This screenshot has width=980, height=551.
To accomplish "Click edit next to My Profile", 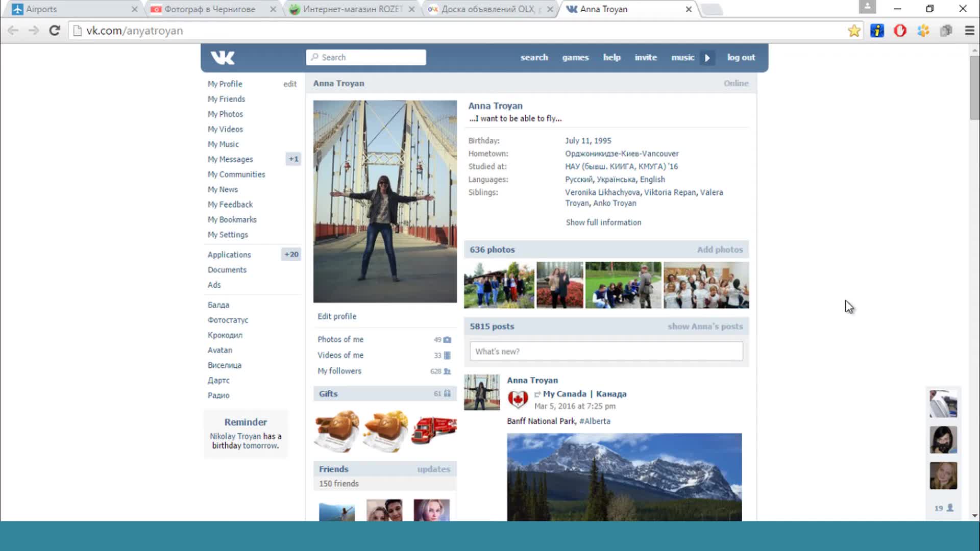I will [290, 84].
